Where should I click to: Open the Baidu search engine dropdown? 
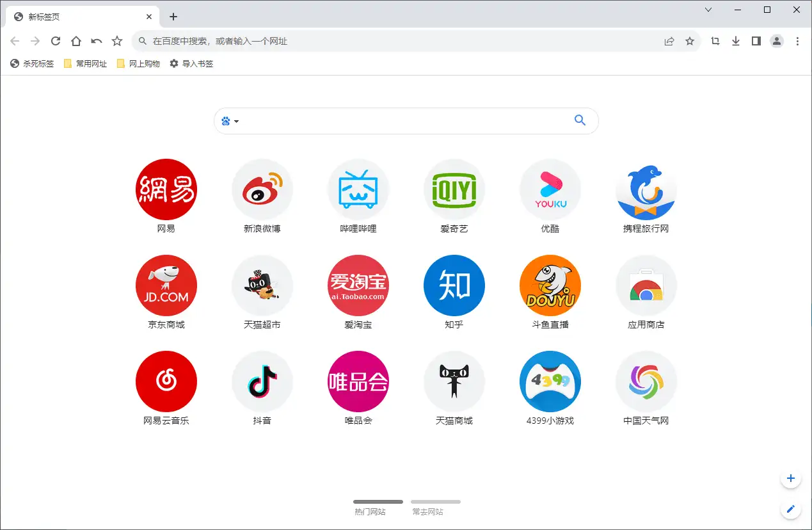(229, 121)
